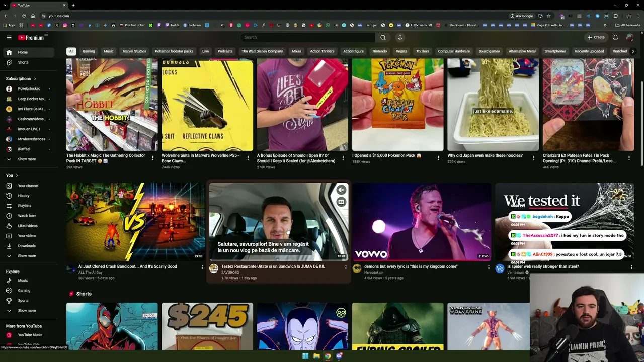The width and height of the screenshot is (644, 362).
Task: Select the Nintendo filter chip
Action: click(380, 51)
